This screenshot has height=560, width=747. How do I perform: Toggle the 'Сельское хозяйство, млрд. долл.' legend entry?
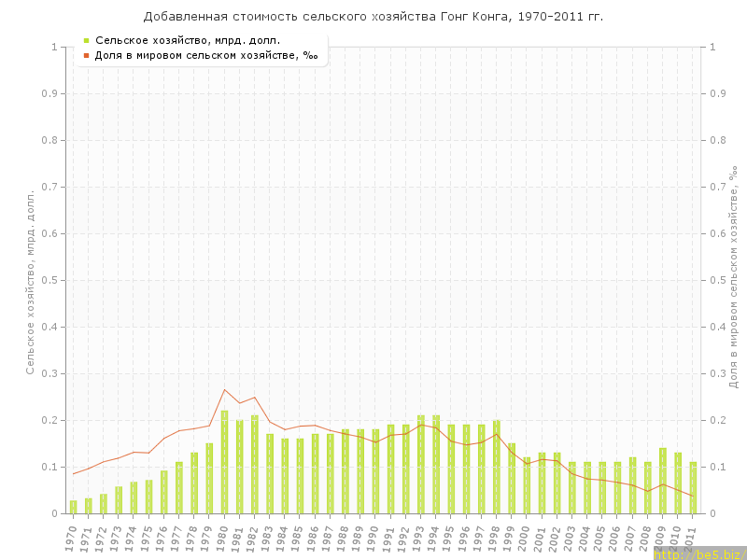pos(187,40)
